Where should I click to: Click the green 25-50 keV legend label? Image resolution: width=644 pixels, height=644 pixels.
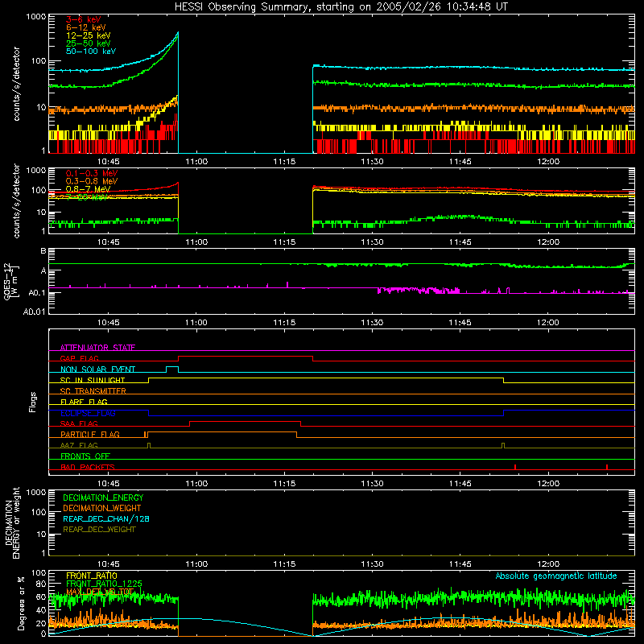tap(89, 43)
